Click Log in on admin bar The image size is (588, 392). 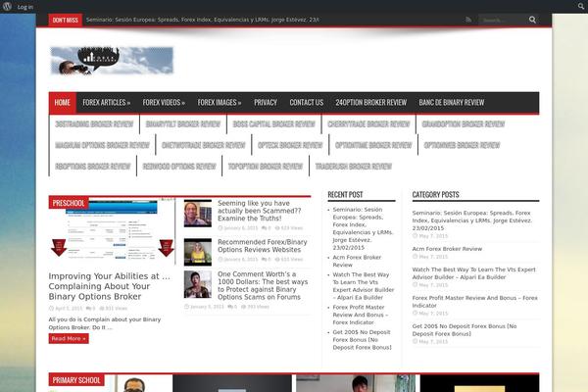click(x=25, y=7)
